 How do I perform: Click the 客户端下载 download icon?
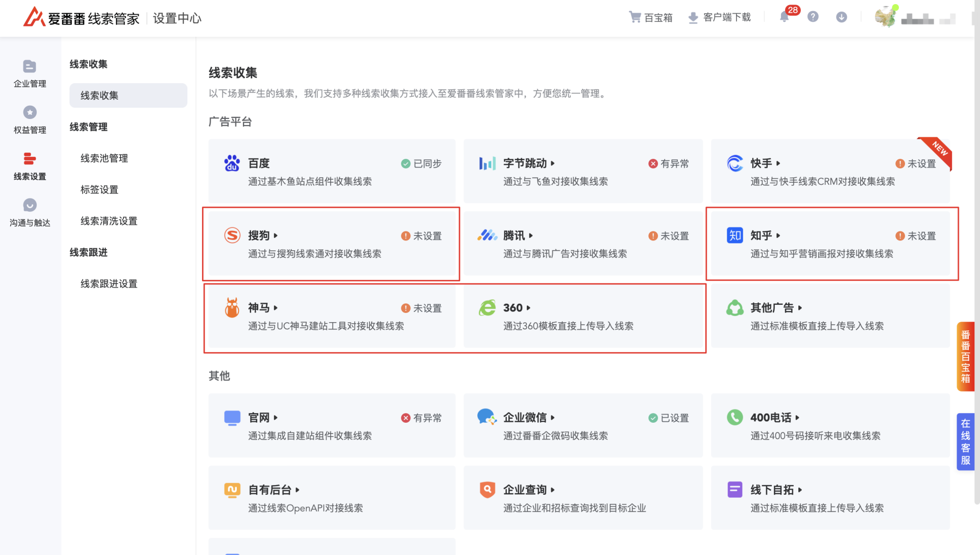[x=693, y=18]
